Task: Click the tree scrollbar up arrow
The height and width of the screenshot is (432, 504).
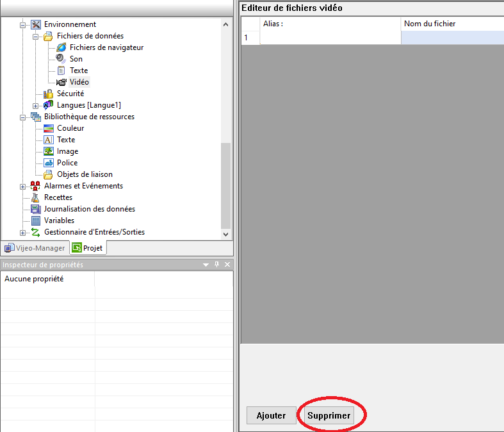Action: point(225,24)
